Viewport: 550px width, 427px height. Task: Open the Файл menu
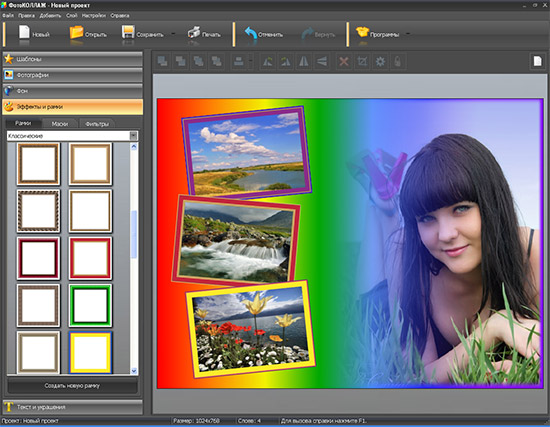(8, 15)
